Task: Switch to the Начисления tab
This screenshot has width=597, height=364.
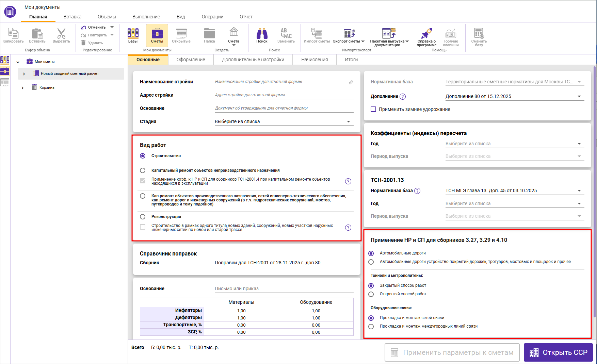Action: (314, 60)
